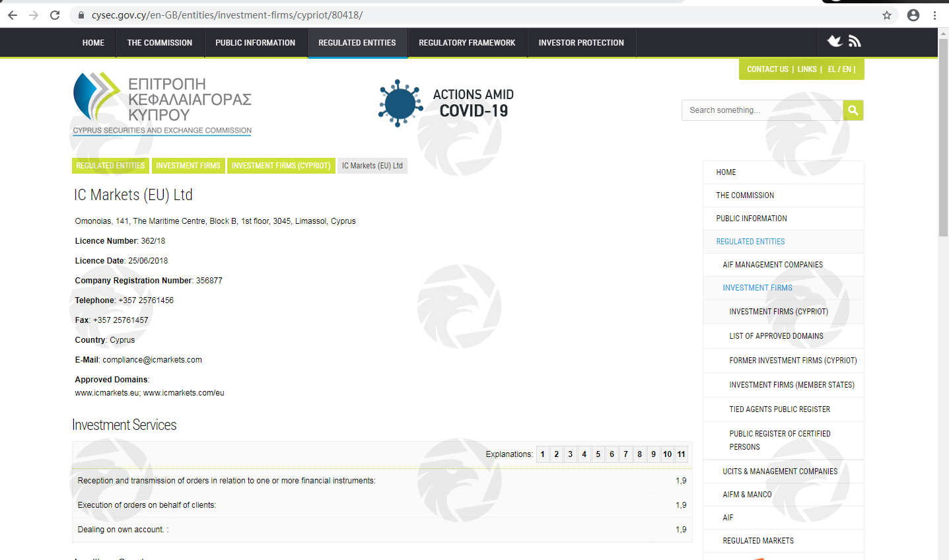Open explanation number 3
The width and height of the screenshot is (949, 560).
click(571, 454)
